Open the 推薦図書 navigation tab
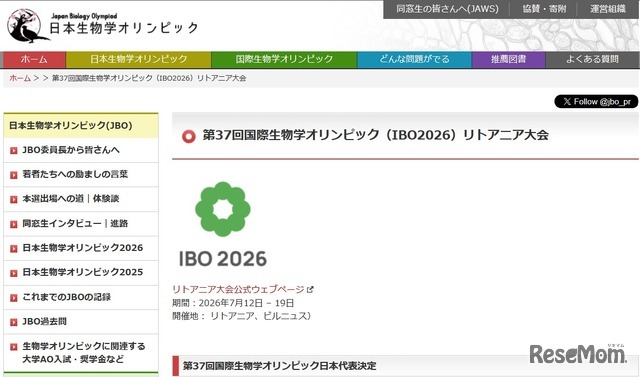Image resolution: width=640 pixels, height=377 pixels. (509, 60)
